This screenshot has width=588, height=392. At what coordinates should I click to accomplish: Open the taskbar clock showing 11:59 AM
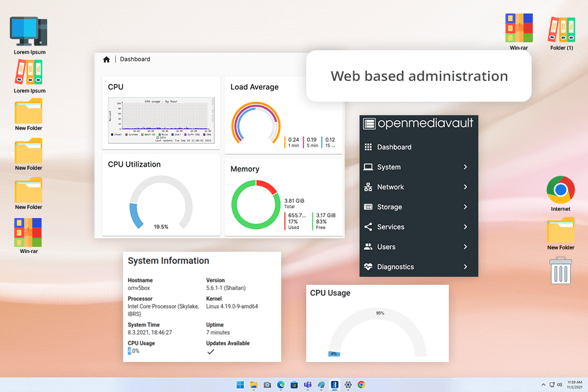point(575,385)
